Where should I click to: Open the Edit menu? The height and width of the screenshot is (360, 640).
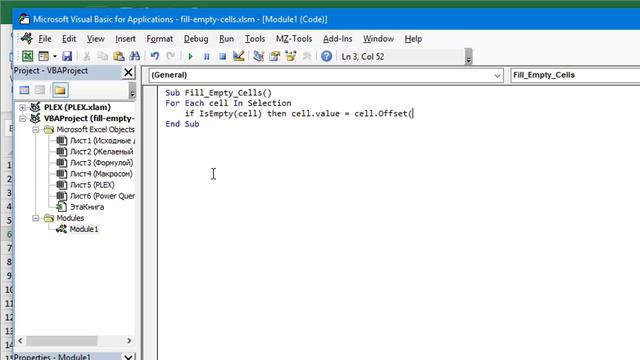[x=69, y=39]
